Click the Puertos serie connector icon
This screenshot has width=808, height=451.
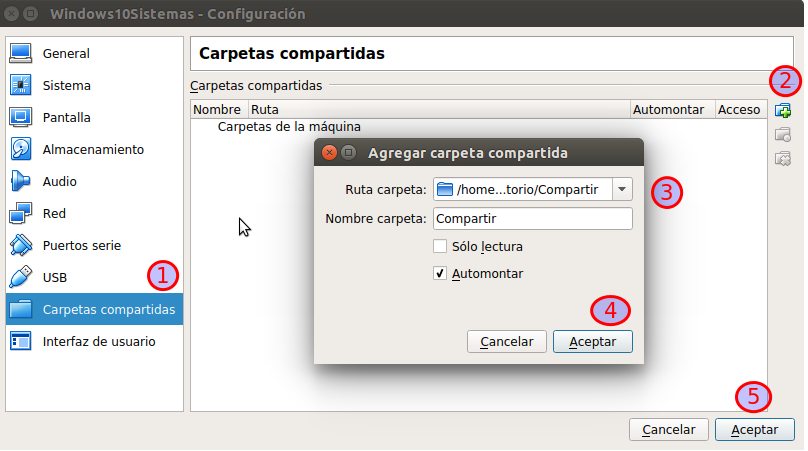point(21,245)
